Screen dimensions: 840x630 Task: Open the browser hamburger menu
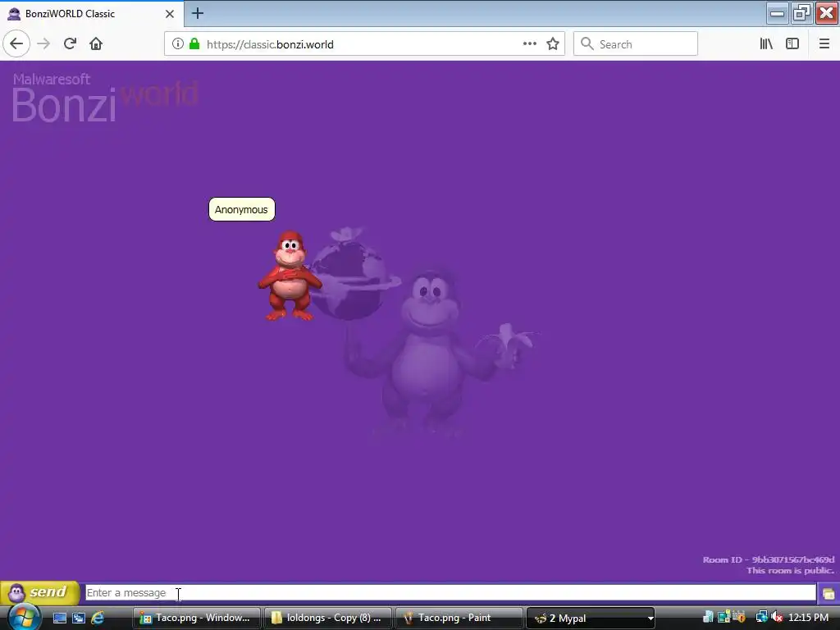[824, 44]
